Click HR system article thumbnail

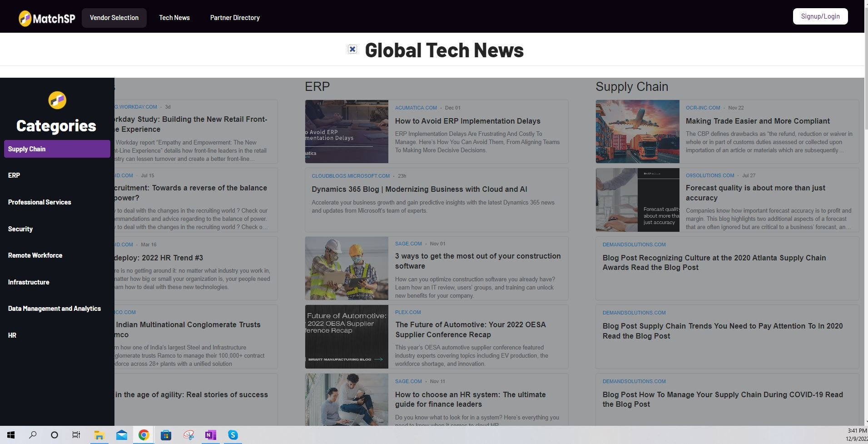click(347, 400)
